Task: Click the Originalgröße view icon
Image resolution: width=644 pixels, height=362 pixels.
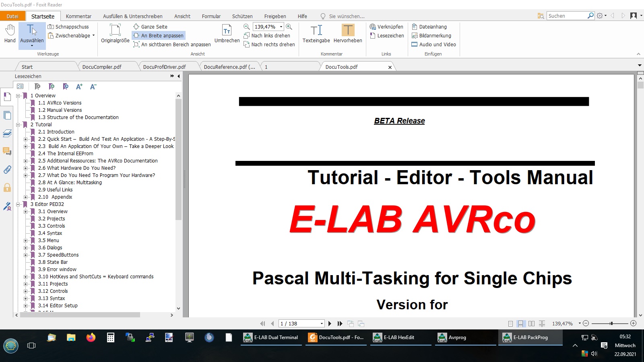Action: coord(115,33)
